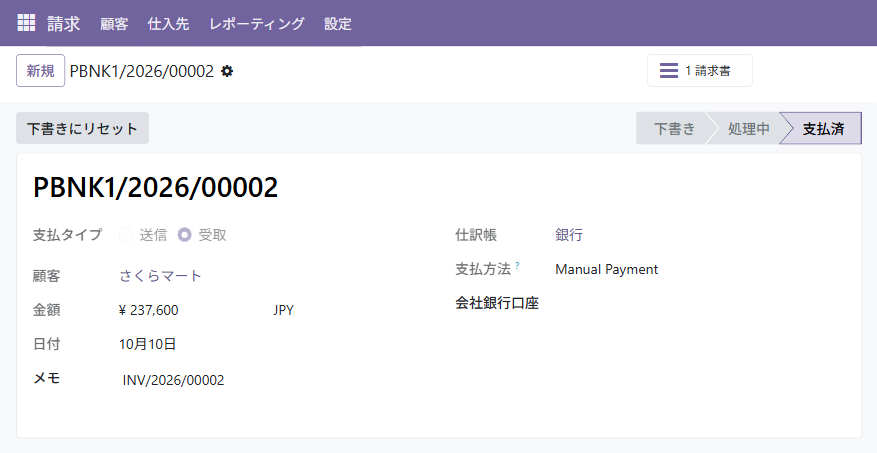This screenshot has width=877, height=453.
Task: Open the apps grid menu icon
Action: point(26,23)
